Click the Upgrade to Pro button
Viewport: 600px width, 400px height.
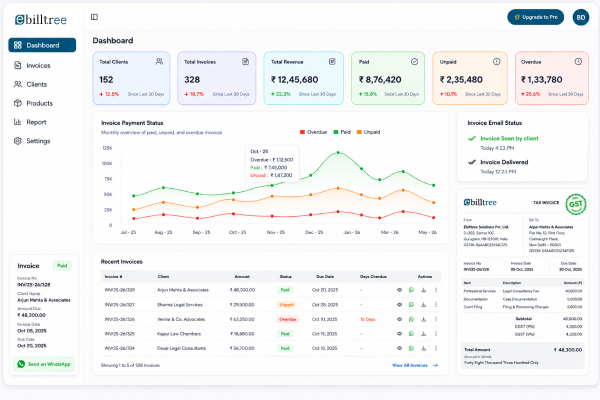[x=535, y=17]
